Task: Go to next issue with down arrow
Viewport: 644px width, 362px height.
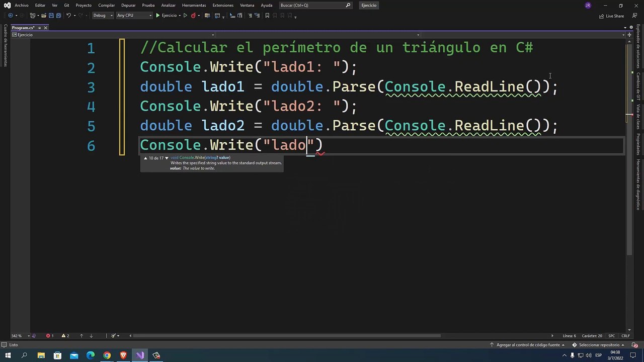Action: (91, 336)
